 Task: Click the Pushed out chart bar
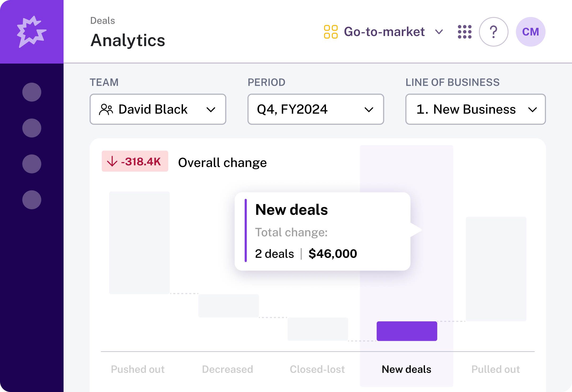coord(139,242)
